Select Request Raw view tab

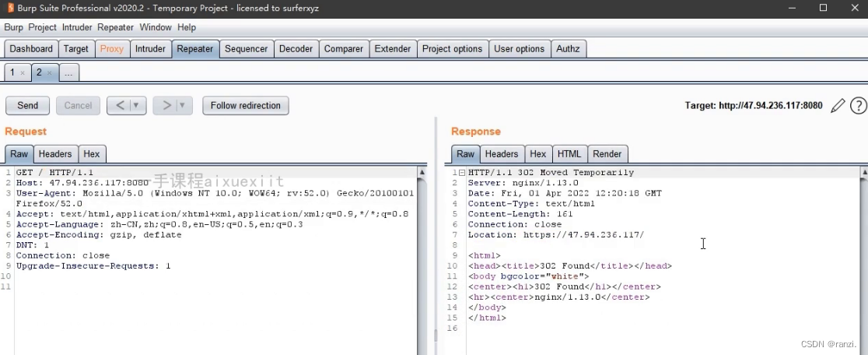tap(19, 154)
